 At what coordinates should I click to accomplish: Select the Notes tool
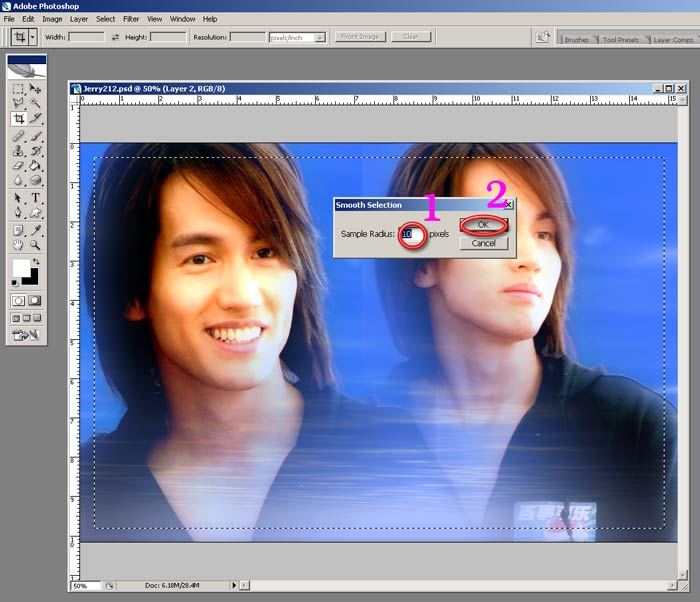[x=18, y=230]
